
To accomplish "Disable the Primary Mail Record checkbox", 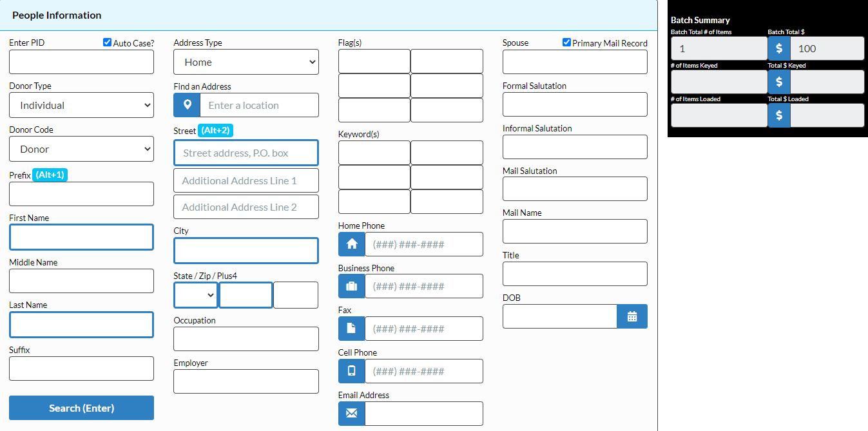I will click(x=567, y=42).
